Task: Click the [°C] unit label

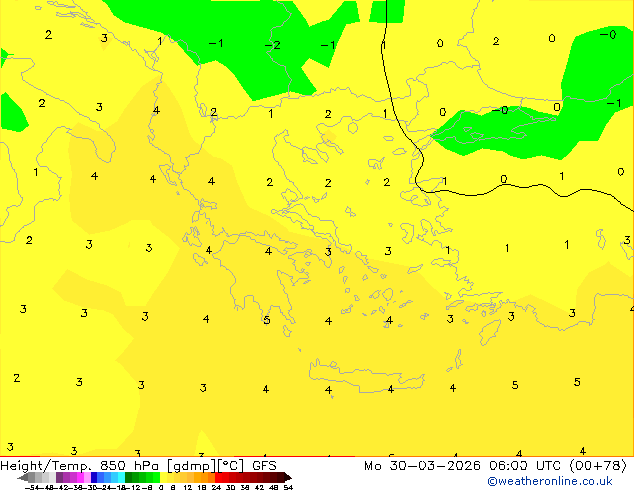Action: click(231, 466)
